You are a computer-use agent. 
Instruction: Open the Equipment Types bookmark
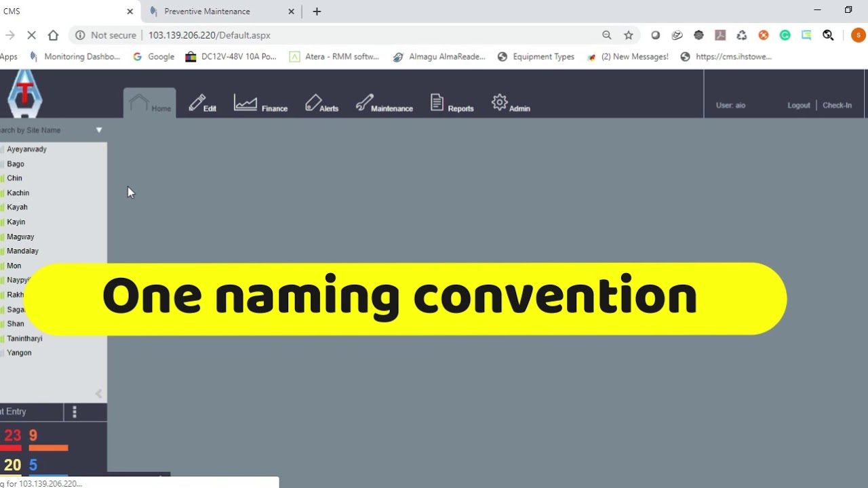(536, 57)
